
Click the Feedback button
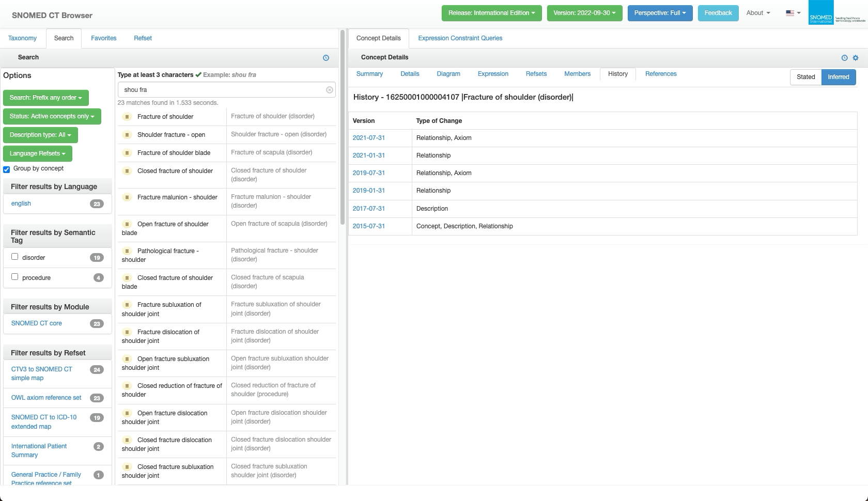point(718,13)
